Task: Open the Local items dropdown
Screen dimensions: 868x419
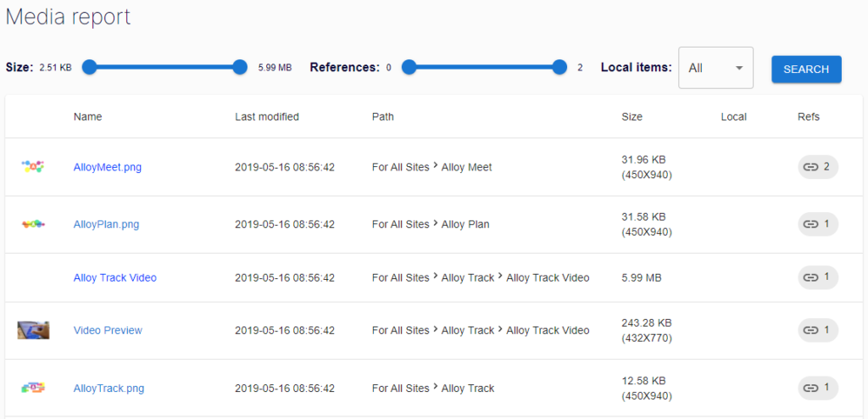Action: click(715, 68)
